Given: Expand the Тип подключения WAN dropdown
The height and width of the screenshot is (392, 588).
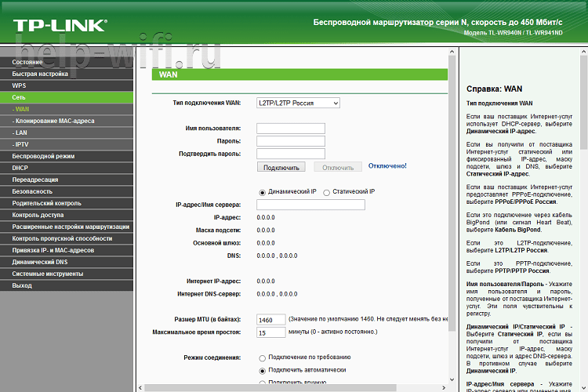Looking at the screenshot, I should pyautogui.click(x=298, y=103).
